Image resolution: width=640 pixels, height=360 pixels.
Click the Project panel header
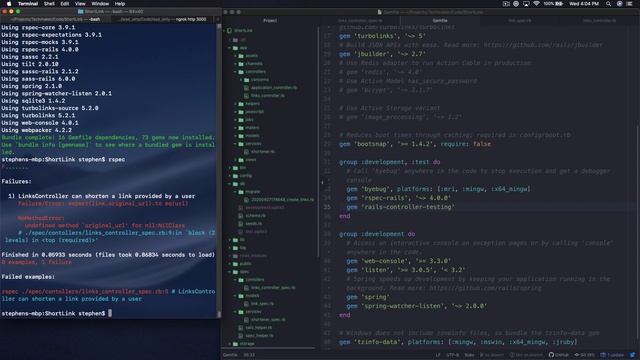coord(270,20)
